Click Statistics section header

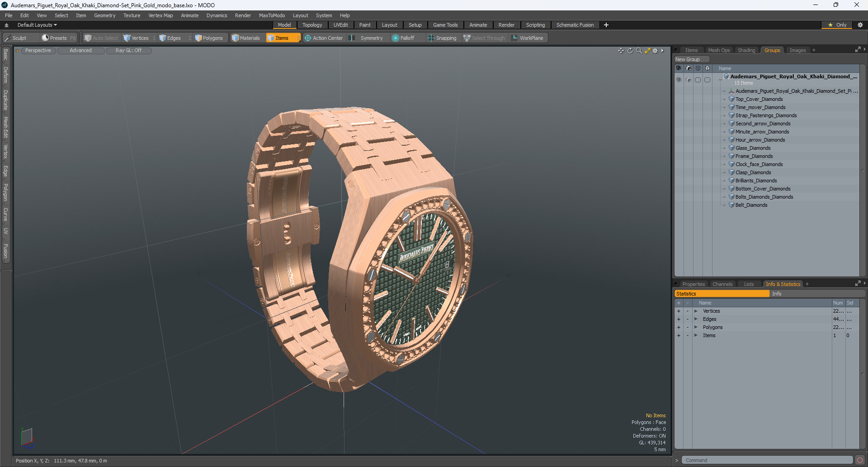(x=722, y=294)
